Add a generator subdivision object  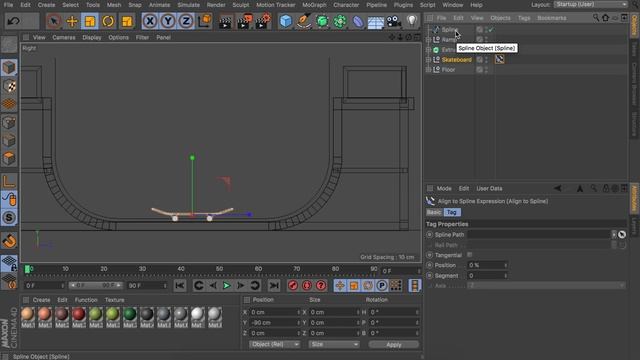322,21
